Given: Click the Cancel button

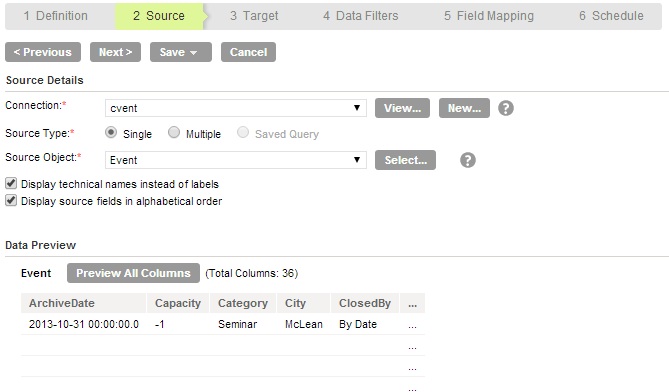Looking at the screenshot, I should point(248,52).
